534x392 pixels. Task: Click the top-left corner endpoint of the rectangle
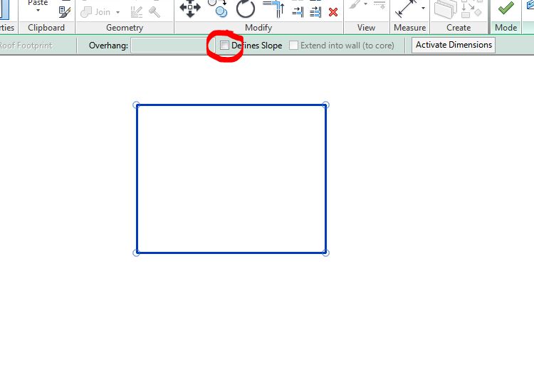click(x=136, y=105)
